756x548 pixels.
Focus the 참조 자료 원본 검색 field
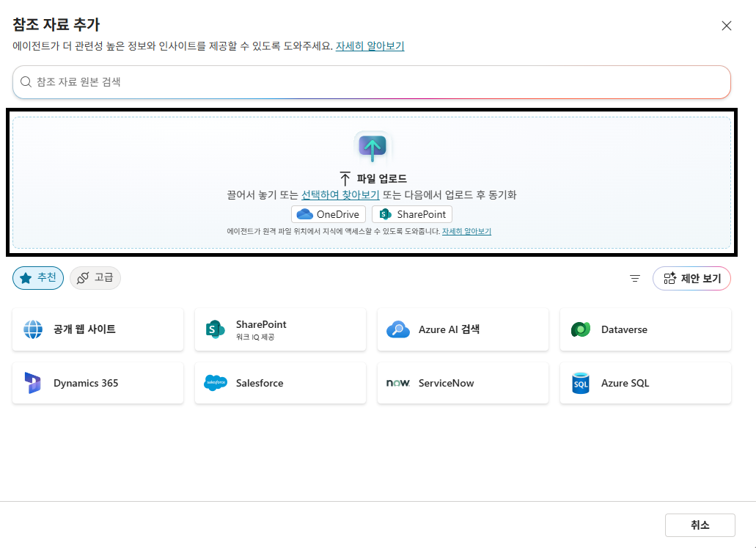coord(372,82)
